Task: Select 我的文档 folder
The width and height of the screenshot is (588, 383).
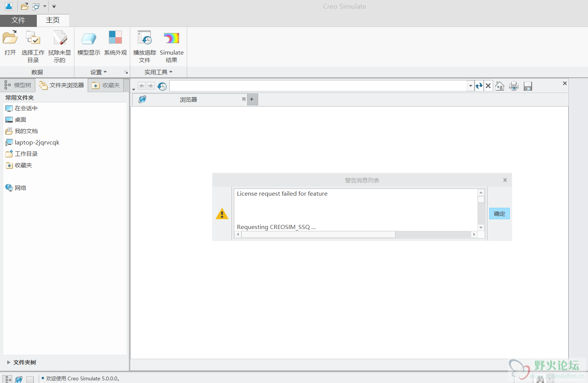Action: (22, 131)
